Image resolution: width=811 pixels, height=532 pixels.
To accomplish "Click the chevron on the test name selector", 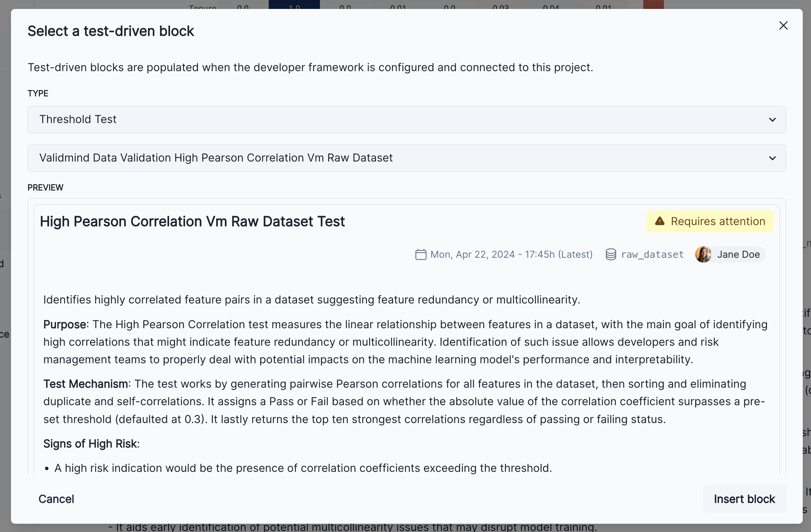I will pos(773,158).
